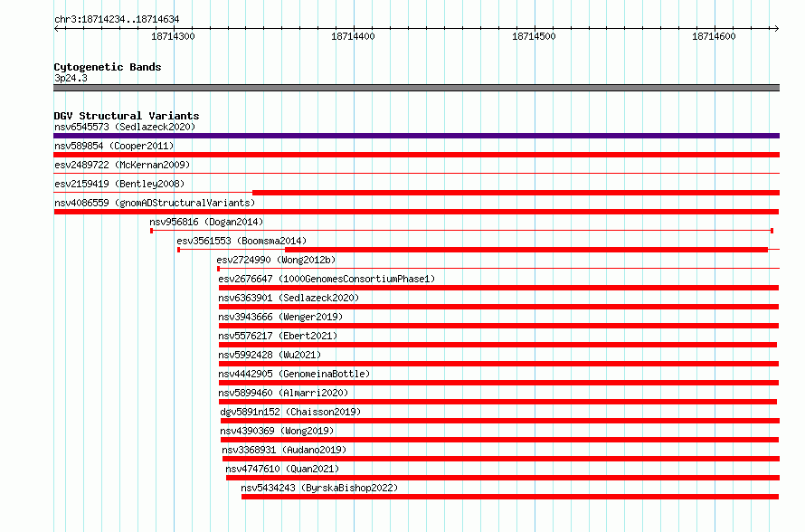Click the red bar under nsv3943666
The height and width of the screenshot is (532, 805).
point(498,326)
